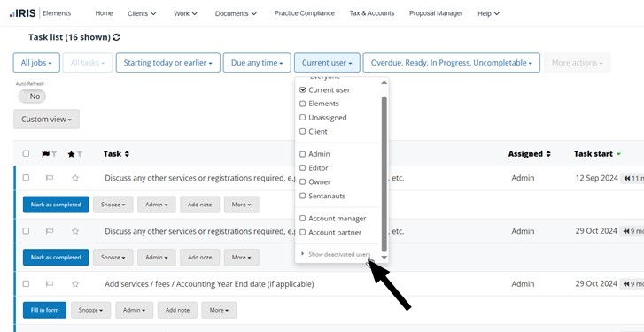Flag the 29 Oct 2024 Discuss task
644x332 pixels.
point(50,231)
